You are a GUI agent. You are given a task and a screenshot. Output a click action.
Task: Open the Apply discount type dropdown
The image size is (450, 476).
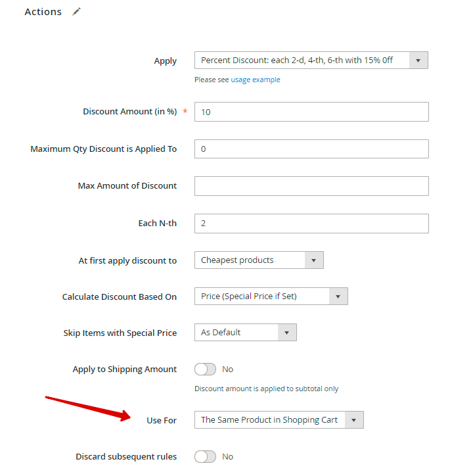[302, 60]
